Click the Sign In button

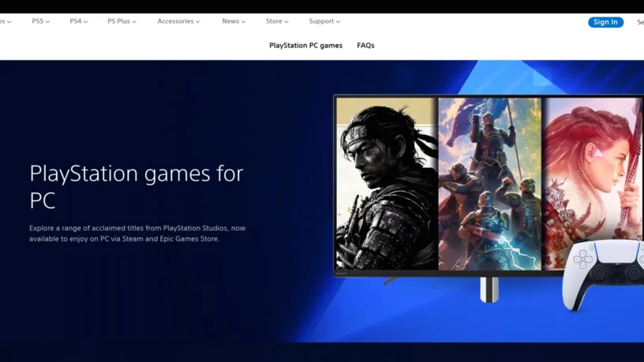(605, 22)
